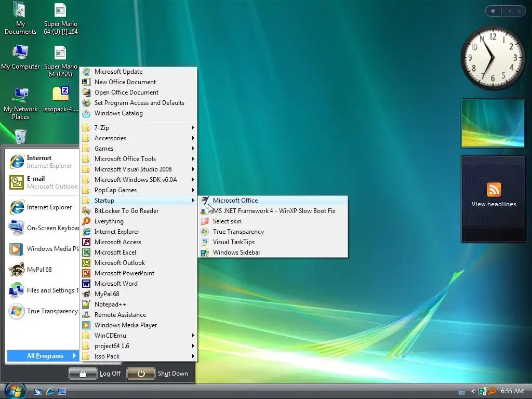Expand Microsoft Windows SDK v6.0A folder

(138, 180)
